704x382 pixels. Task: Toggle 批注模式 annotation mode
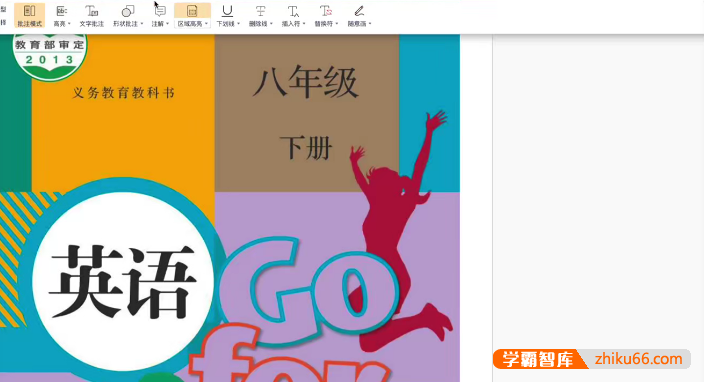point(29,15)
